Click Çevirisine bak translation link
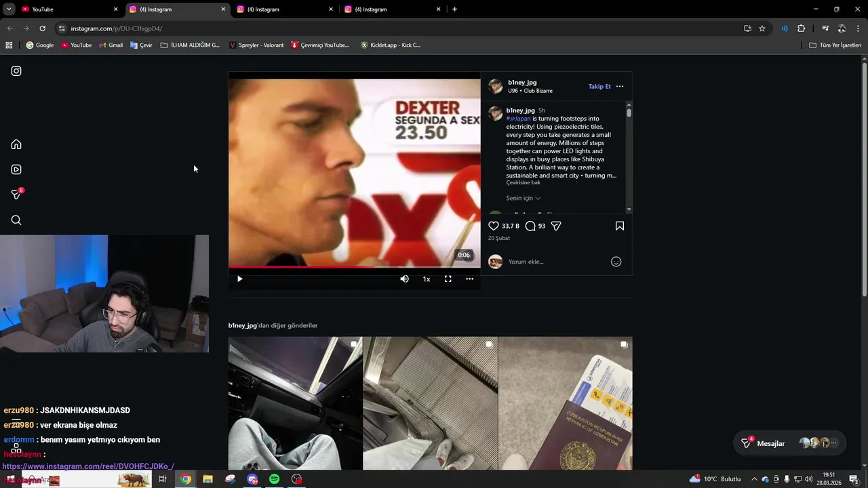 click(523, 183)
